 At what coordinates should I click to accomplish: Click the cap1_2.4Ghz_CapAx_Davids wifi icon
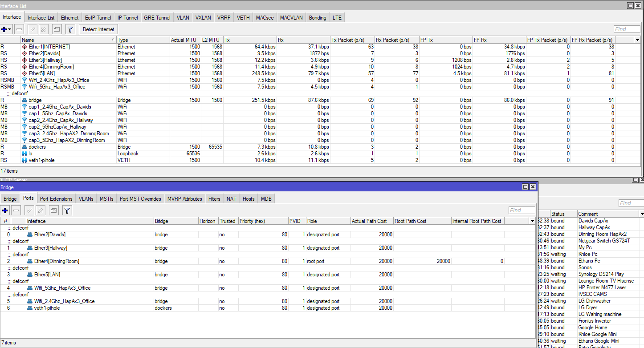click(24, 107)
